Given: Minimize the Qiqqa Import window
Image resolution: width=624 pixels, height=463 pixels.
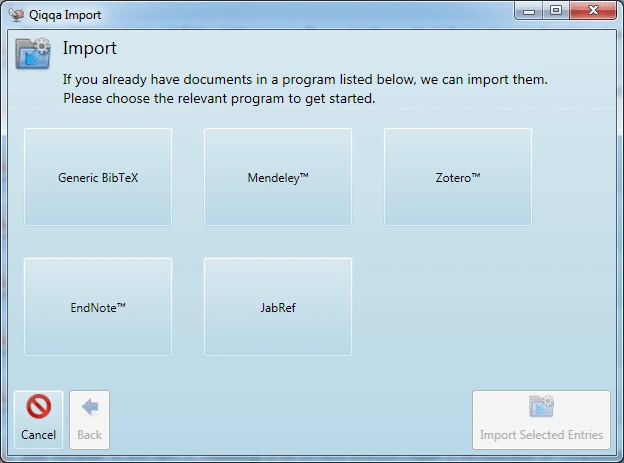Looking at the screenshot, I should tap(531, 12).
